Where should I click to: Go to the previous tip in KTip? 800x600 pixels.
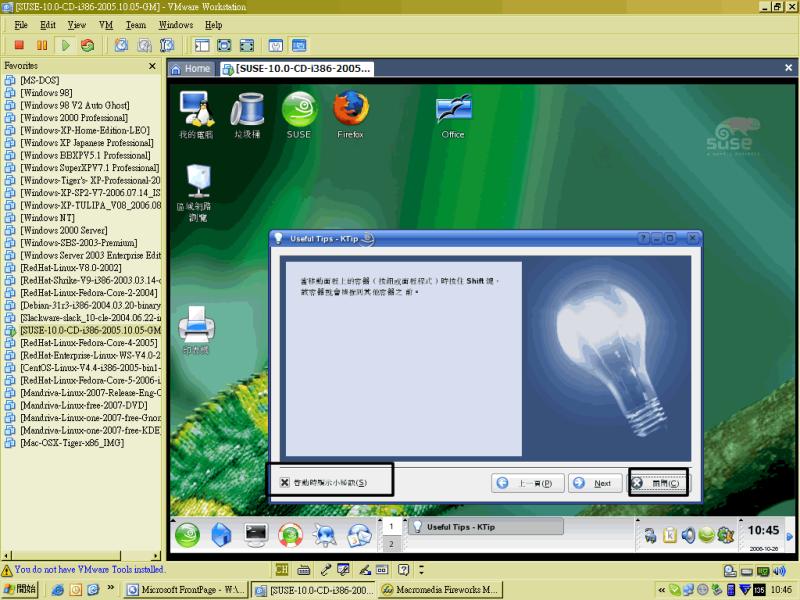tap(528, 483)
